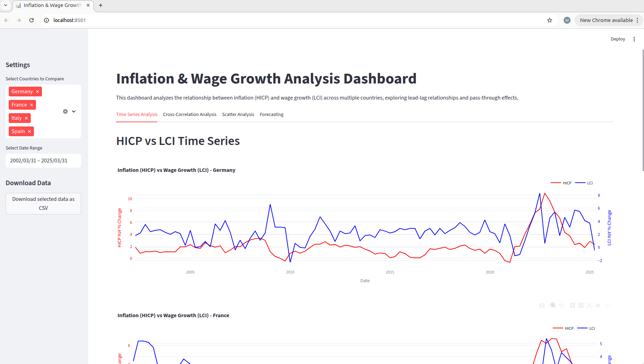Select the Zoom tool in chart toolbar
The width and height of the screenshot is (644, 364).
pos(553,305)
